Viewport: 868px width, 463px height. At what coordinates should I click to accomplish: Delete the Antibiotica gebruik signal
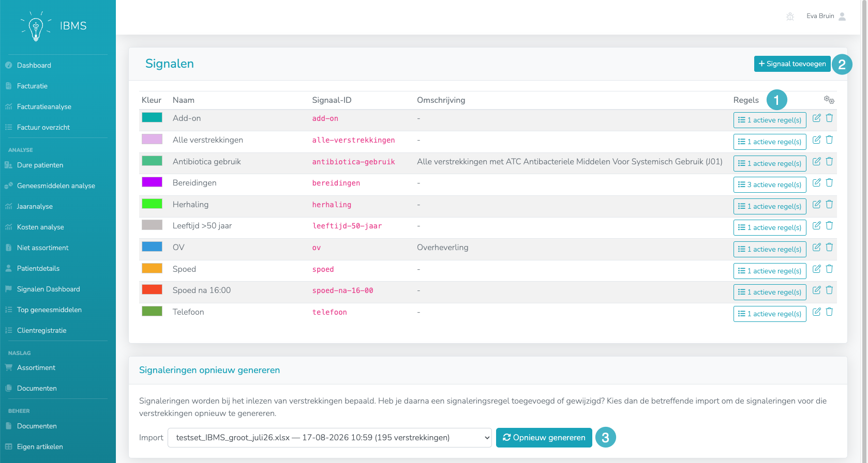(x=829, y=162)
